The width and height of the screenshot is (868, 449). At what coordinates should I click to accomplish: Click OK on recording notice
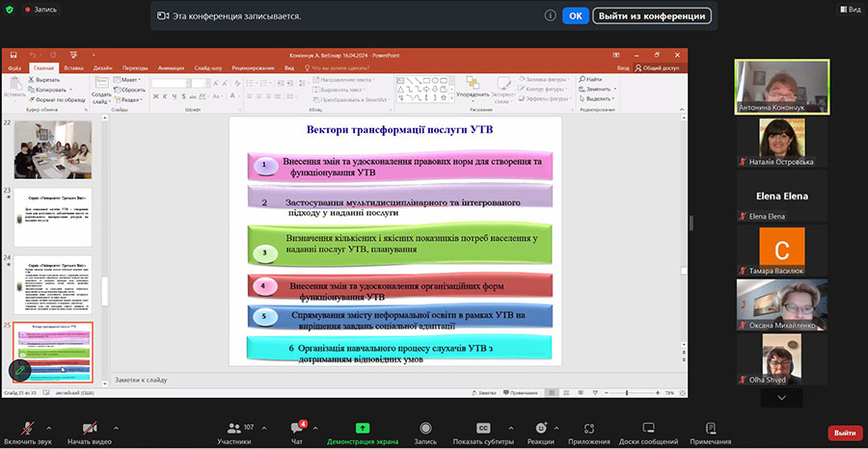(575, 15)
